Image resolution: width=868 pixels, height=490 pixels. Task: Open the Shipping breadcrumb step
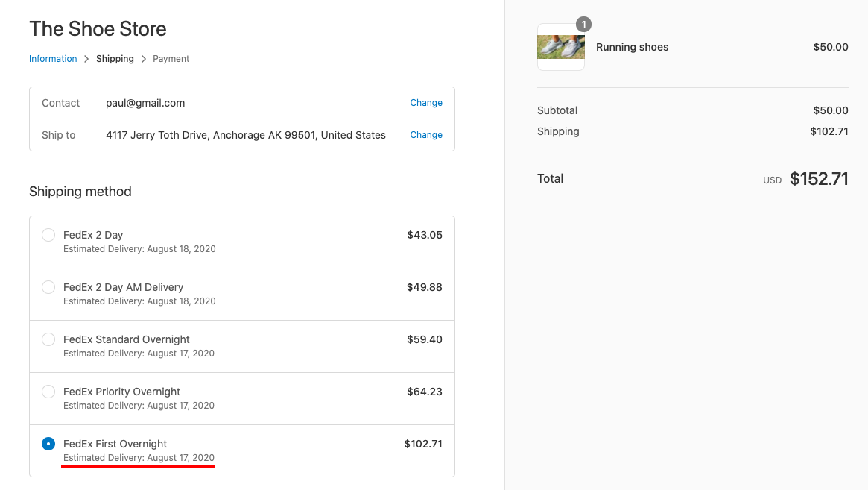pyautogui.click(x=115, y=59)
